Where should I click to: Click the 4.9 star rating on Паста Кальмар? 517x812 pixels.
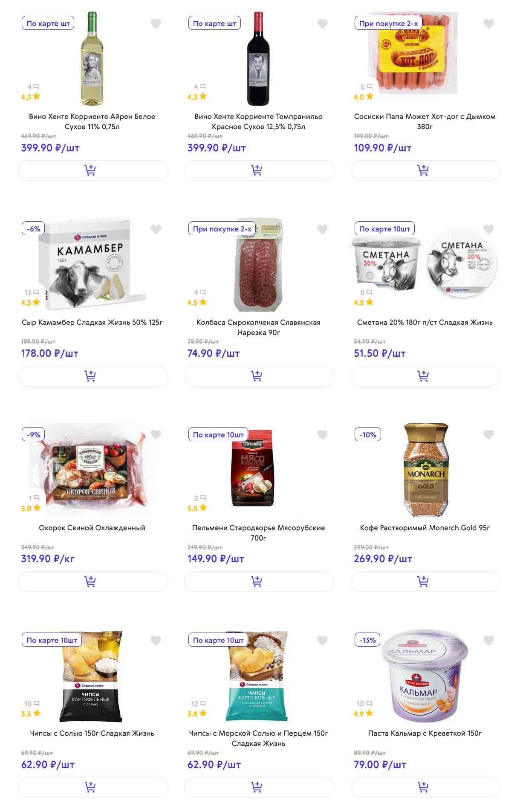364,714
